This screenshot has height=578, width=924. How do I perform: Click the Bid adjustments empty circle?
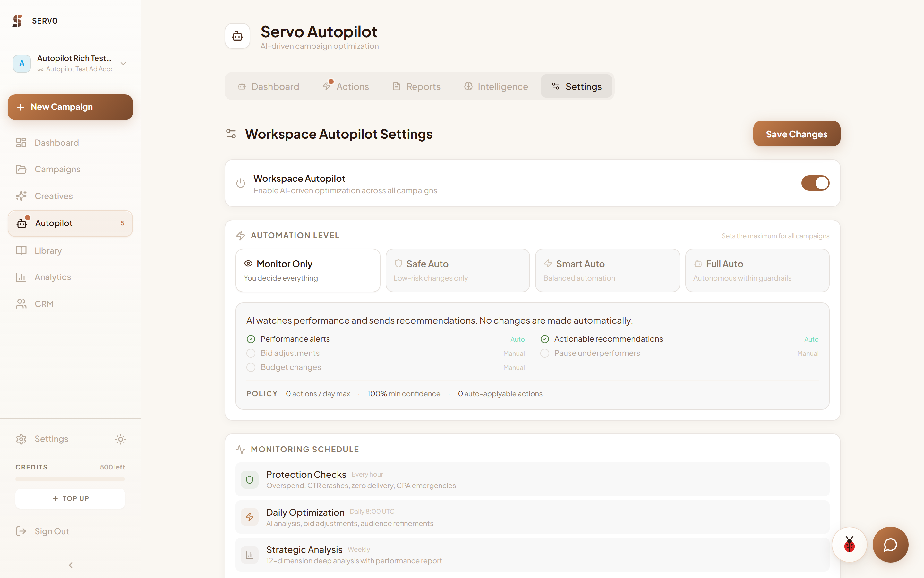pyautogui.click(x=251, y=353)
